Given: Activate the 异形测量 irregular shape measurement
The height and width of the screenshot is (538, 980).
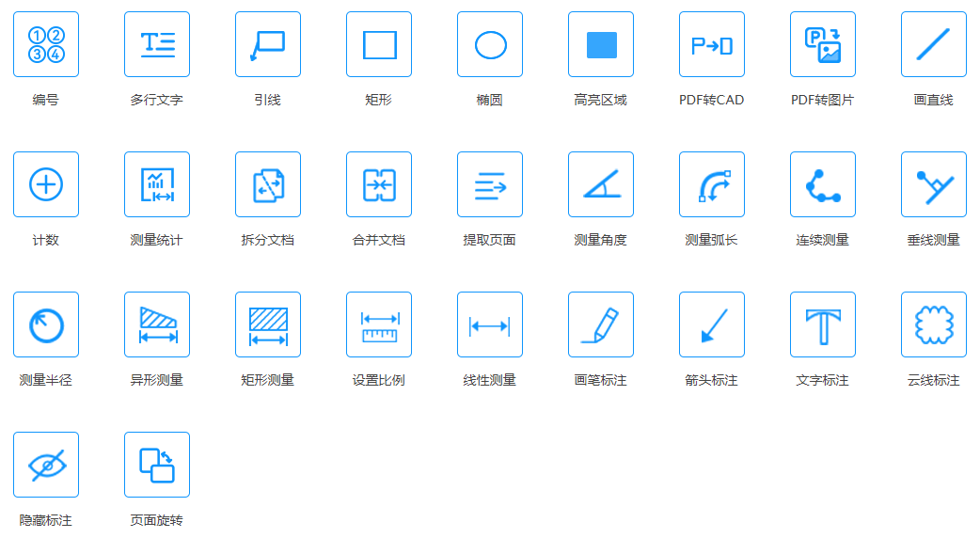Looking at the screenshot, I should tap(157, 324).
